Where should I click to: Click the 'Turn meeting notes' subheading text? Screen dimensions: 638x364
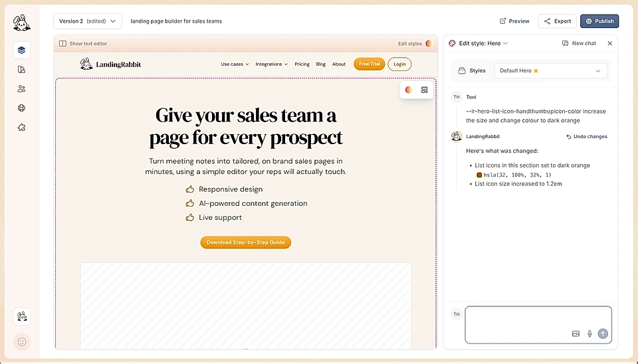pos(246,166)
